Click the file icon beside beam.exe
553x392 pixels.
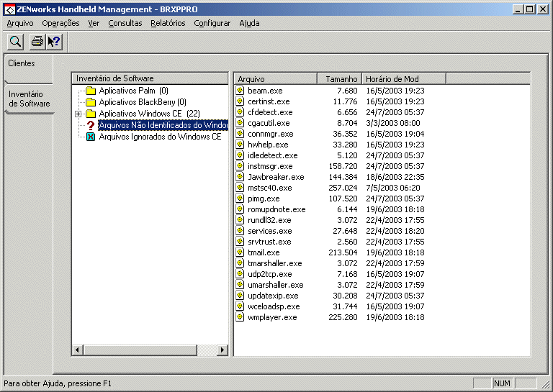pyautogui.click(x=240, y=90)
